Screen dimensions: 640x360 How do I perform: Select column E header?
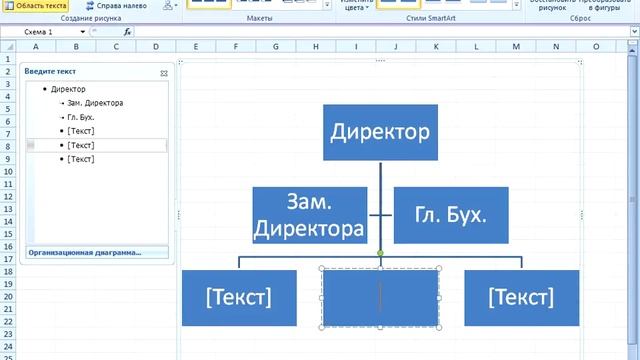point(196,47)
